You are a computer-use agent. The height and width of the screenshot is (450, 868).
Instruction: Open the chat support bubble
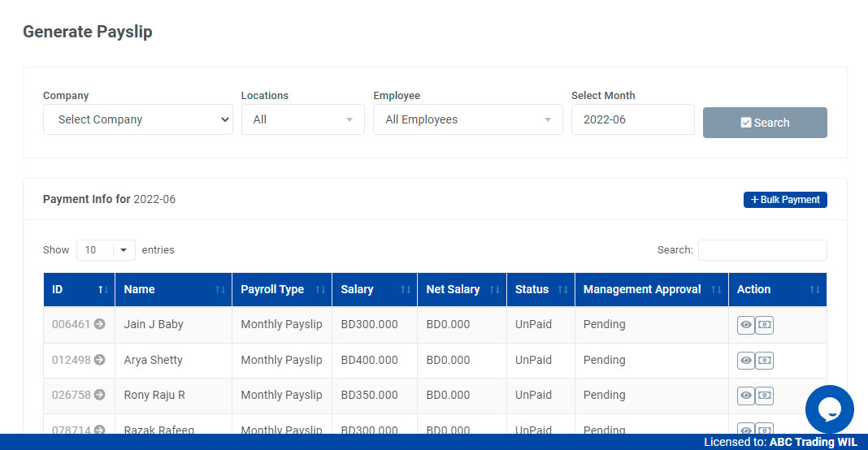point(829,409)
